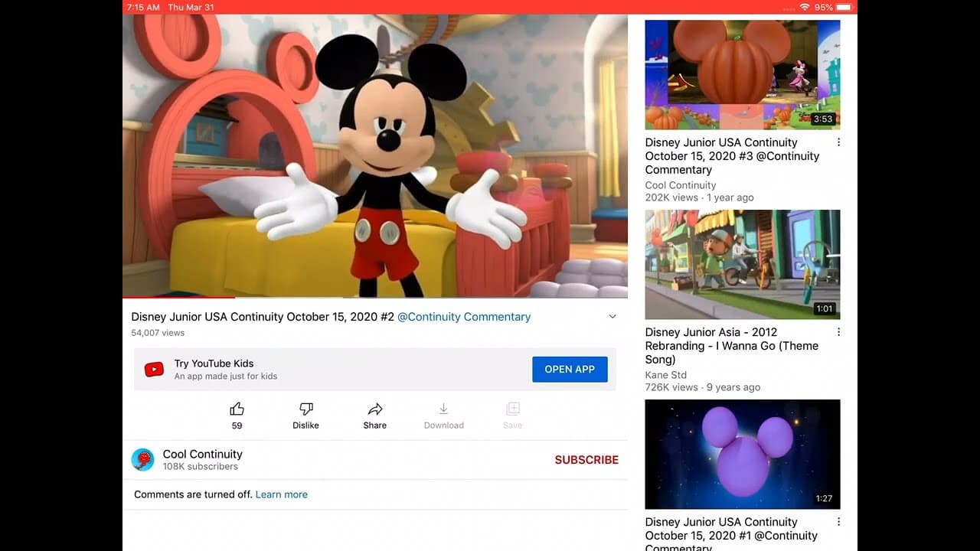
Task: Check the Wi-Fi status icon
Action: coord(805,7)
